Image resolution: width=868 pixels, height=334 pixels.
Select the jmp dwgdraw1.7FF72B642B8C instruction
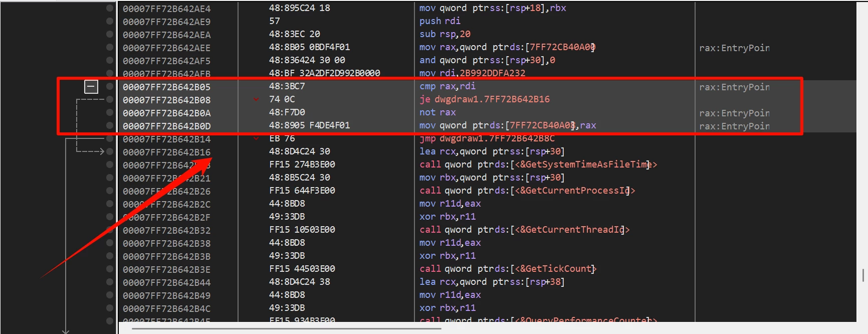[487, 138]
